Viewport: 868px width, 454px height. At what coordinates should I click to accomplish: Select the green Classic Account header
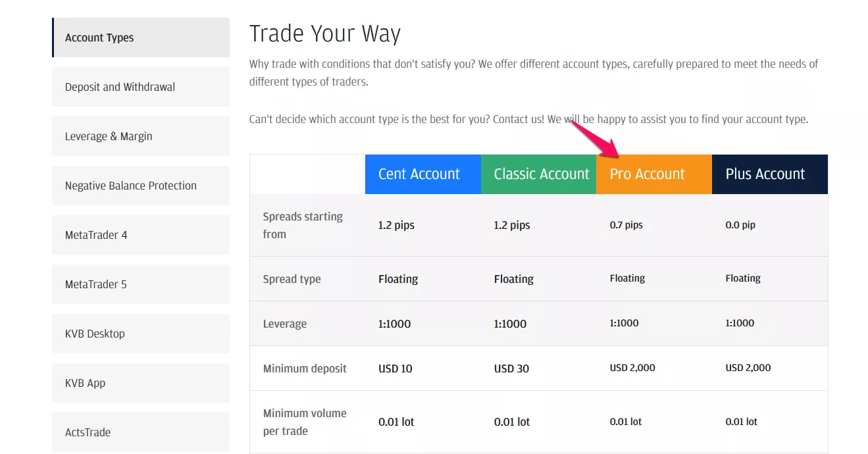pyautogui.click(x=539, y=174)
